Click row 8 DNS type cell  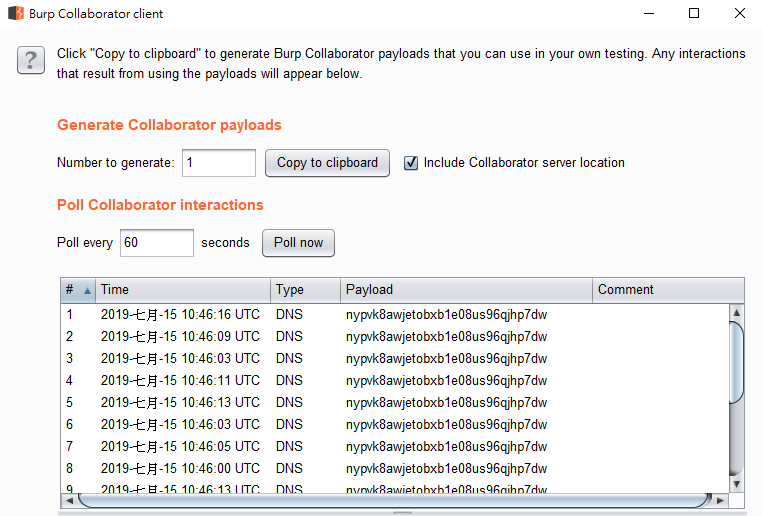tap(289, 468)
